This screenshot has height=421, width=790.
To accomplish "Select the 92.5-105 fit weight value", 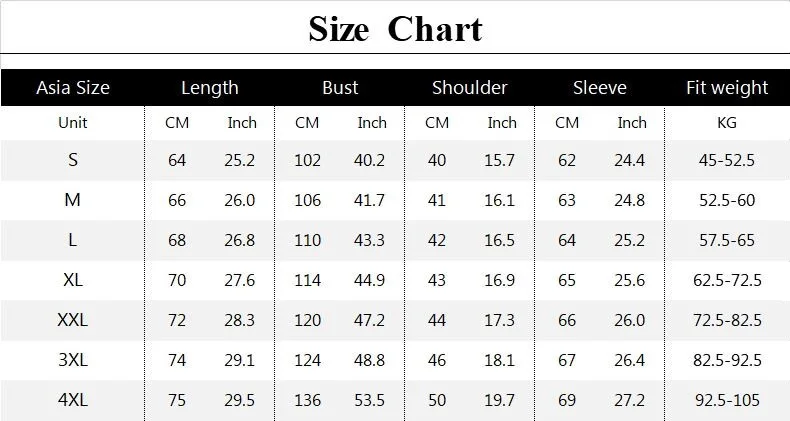I will coord(727,400).
